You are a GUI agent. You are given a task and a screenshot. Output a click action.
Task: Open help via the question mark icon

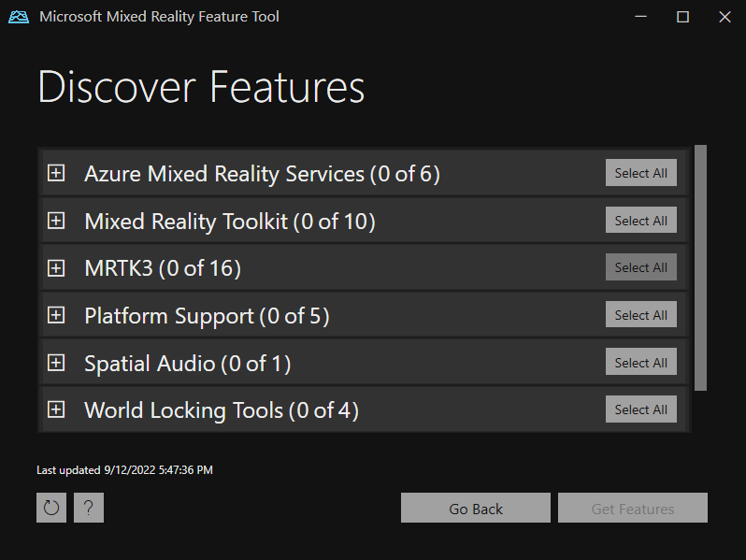(x=89, y=508)
